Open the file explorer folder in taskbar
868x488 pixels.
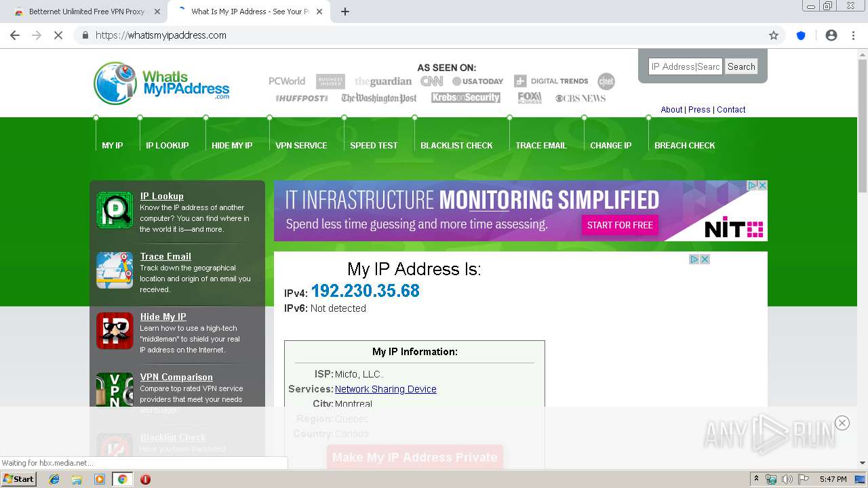[x=77, y=479]
